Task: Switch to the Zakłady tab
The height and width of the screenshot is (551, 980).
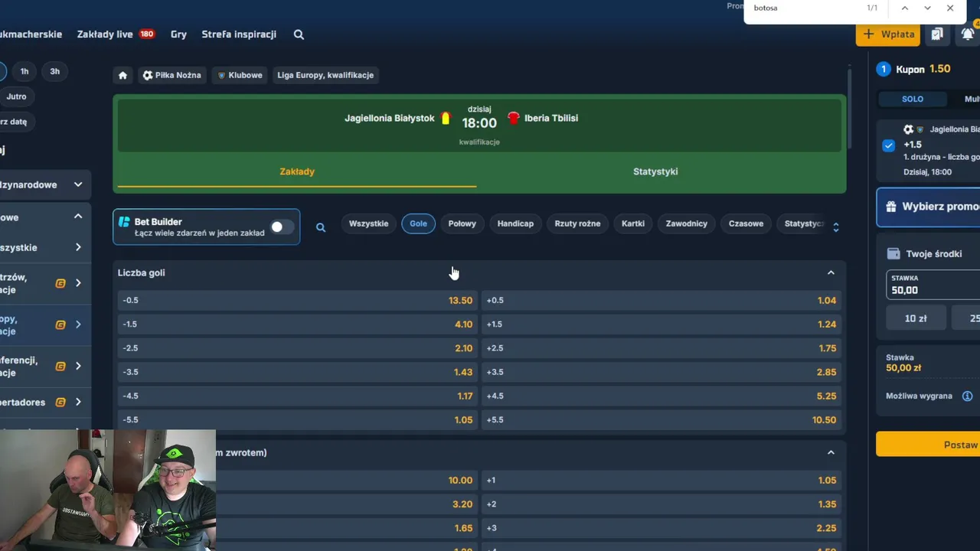Action: [x=297, y=171]
